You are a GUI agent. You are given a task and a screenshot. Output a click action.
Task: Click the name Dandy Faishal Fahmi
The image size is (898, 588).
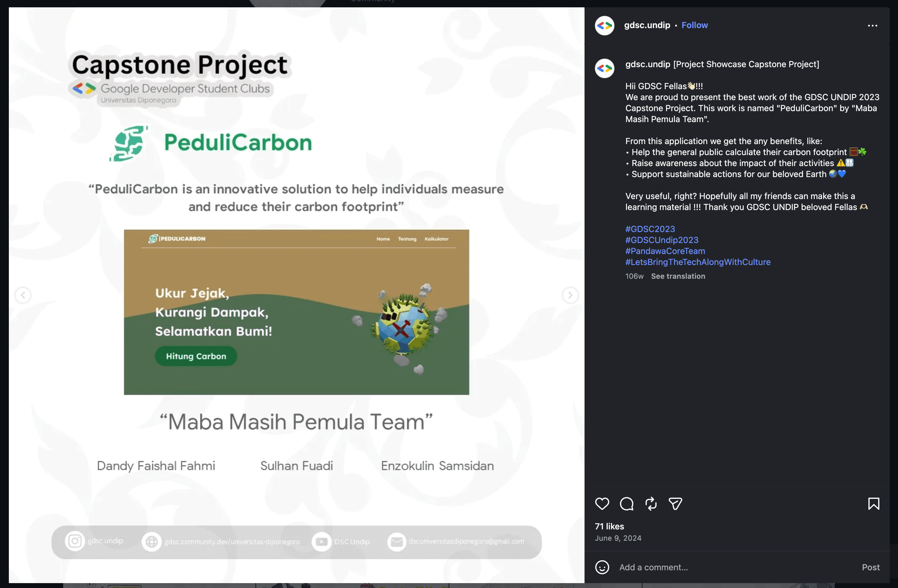tap(156, 466)
